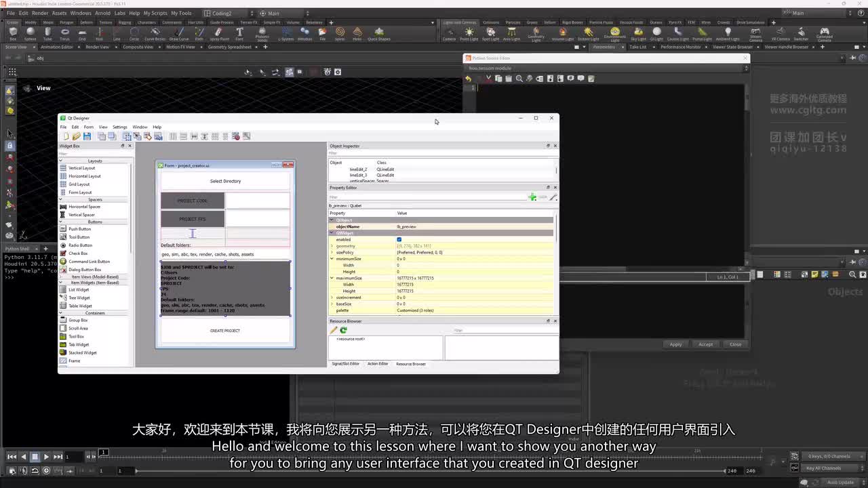Click pencil edit icon in Resource Browser
868x488 pixels.
tap(333, 330)
